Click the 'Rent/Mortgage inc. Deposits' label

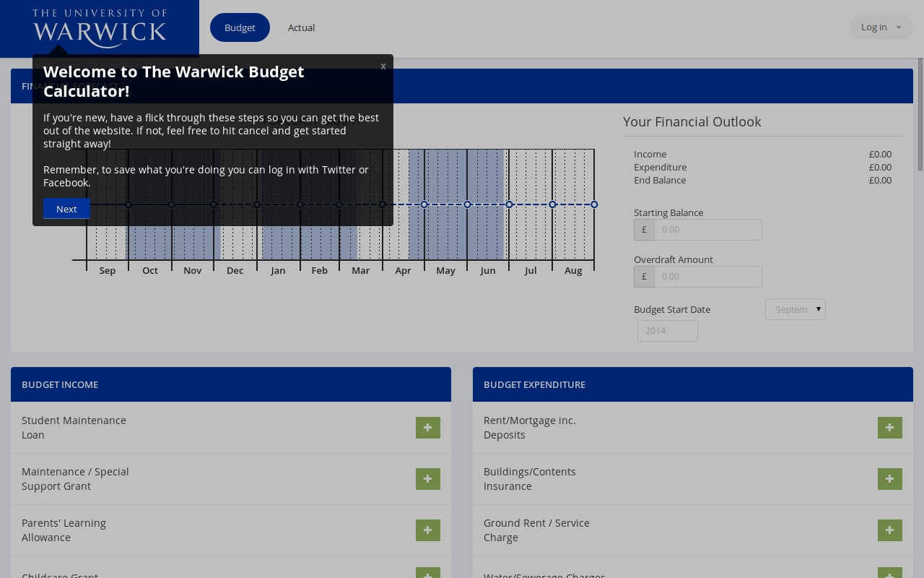point(530,428)
